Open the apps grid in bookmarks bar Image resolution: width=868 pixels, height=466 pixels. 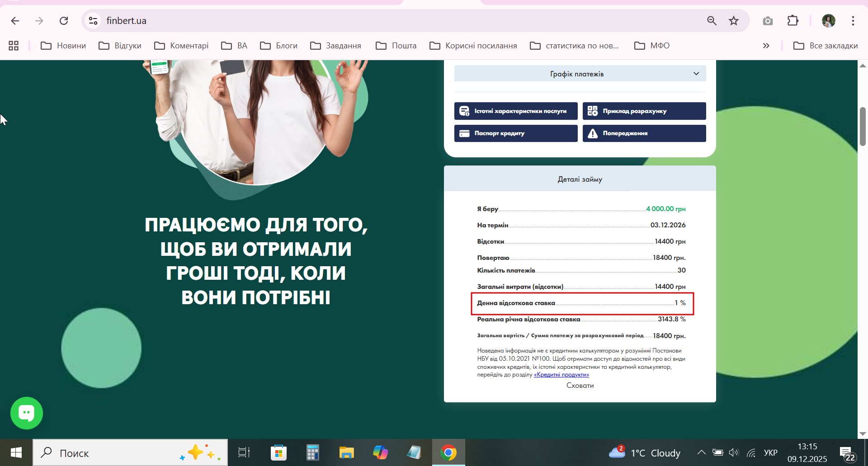[14, 46]
